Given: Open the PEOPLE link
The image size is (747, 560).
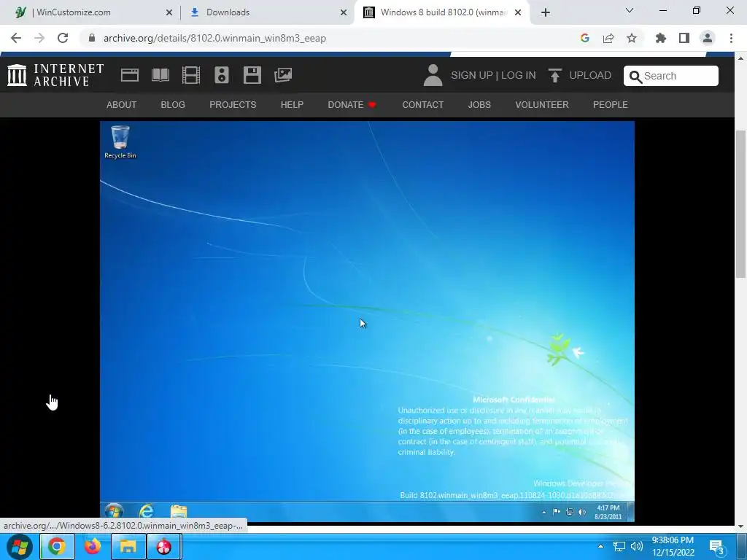Looking at the screenshot, I should coord(611,105).
